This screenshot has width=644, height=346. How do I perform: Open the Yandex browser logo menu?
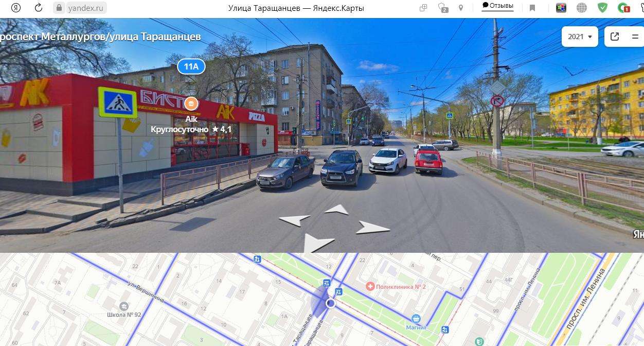click(16, 8)
